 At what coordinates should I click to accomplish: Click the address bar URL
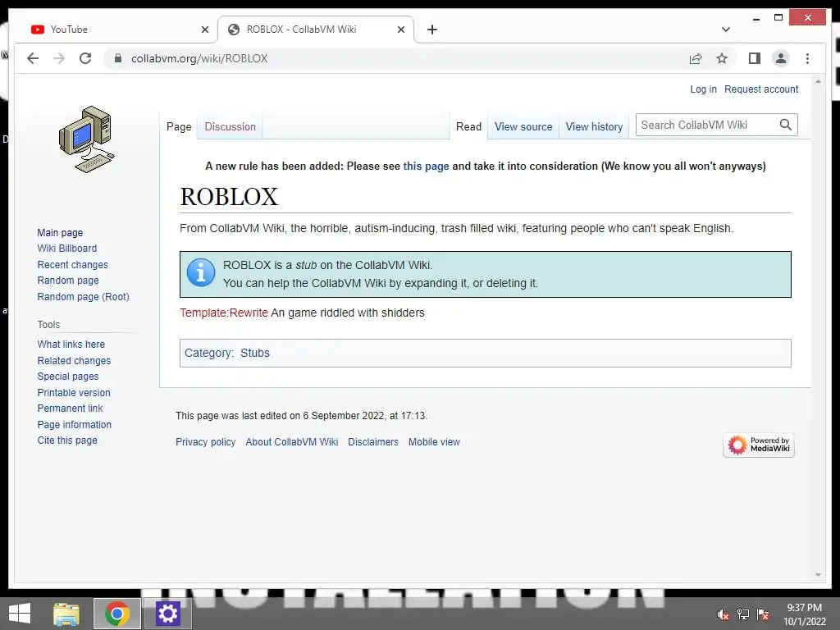click(199, 58)
